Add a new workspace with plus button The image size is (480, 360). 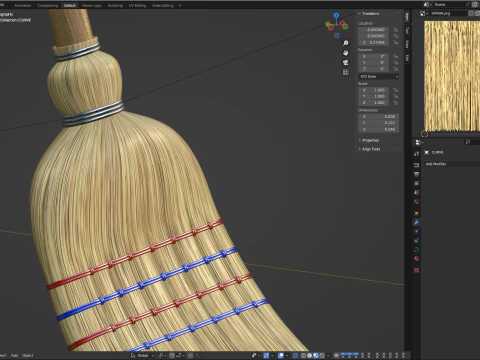180,5
